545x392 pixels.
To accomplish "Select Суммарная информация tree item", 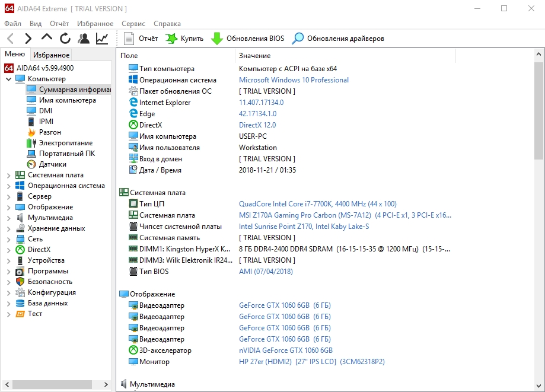I will click(x=69, y=90).
